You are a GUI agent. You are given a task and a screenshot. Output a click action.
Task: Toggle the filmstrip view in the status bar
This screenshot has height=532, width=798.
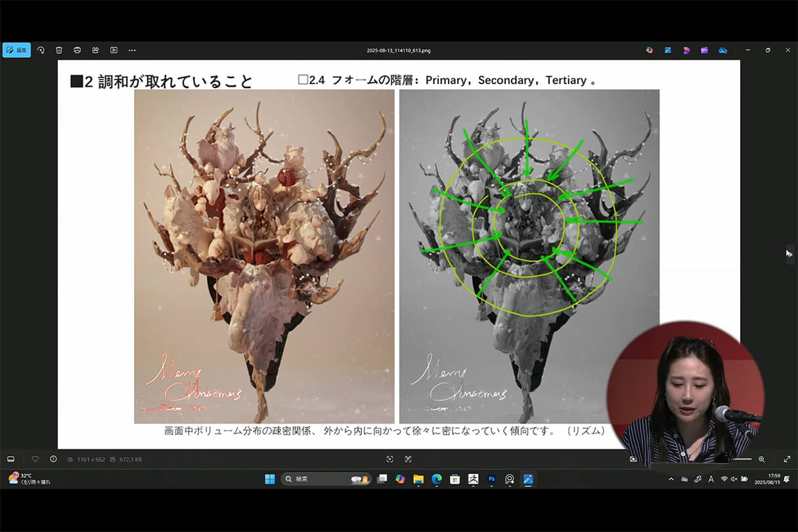(x=10, y=459)
